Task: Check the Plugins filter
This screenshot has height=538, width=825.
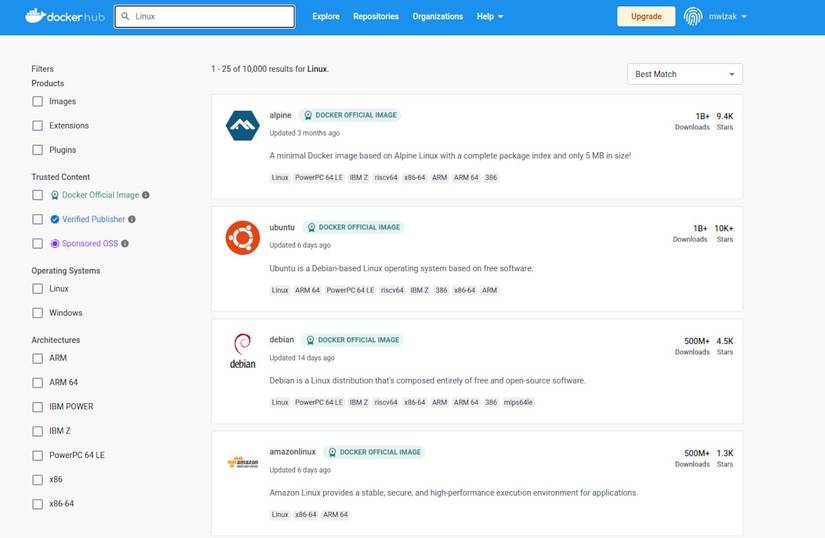Action: [x=37, y=150]
